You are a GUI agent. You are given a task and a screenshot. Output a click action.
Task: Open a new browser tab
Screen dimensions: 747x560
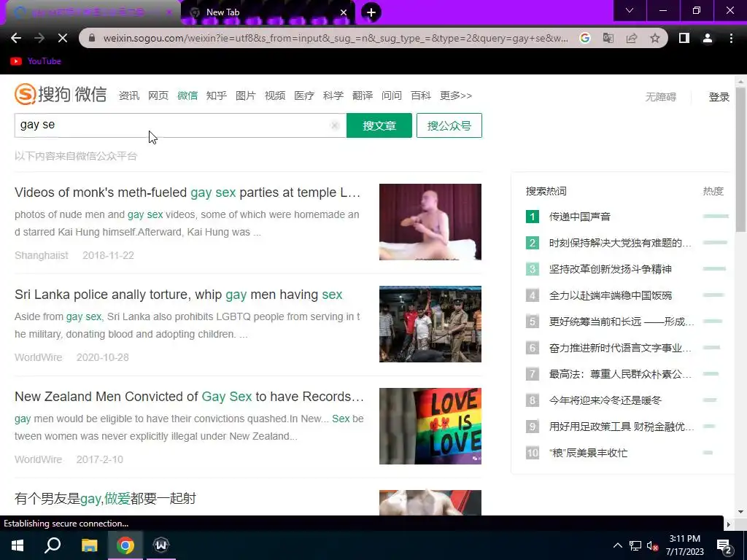(371, 12)
